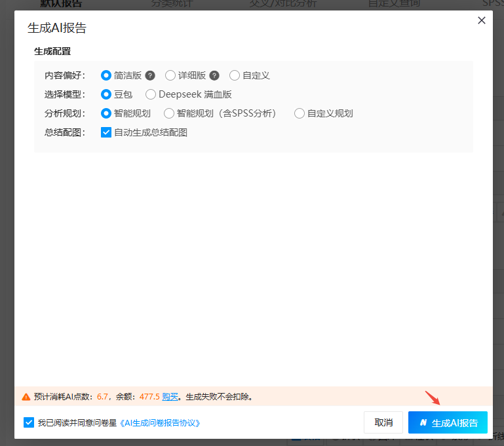Viewport: 504px width, 446px height.
Task: Click the 477.5 balance value
Action: click(x=149, y=397)
